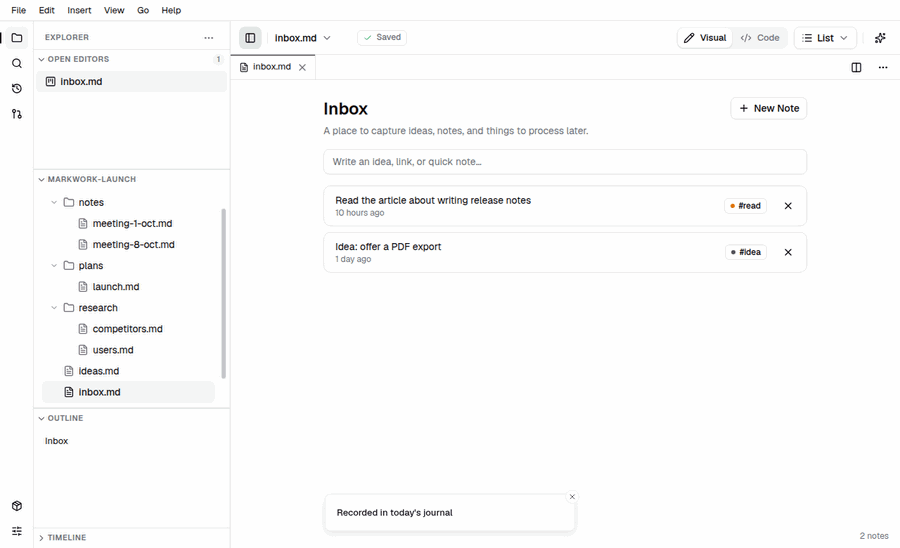Focus the quick note input field
This screenshot has height=548, width=900.
click(x=565, y=162)
